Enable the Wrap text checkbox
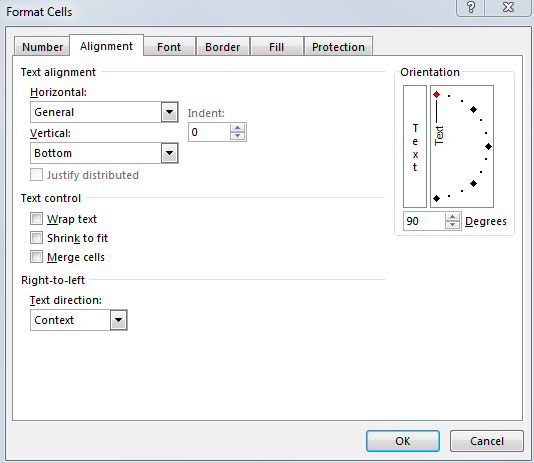534x463 pixels. click(x=36, y=219)
